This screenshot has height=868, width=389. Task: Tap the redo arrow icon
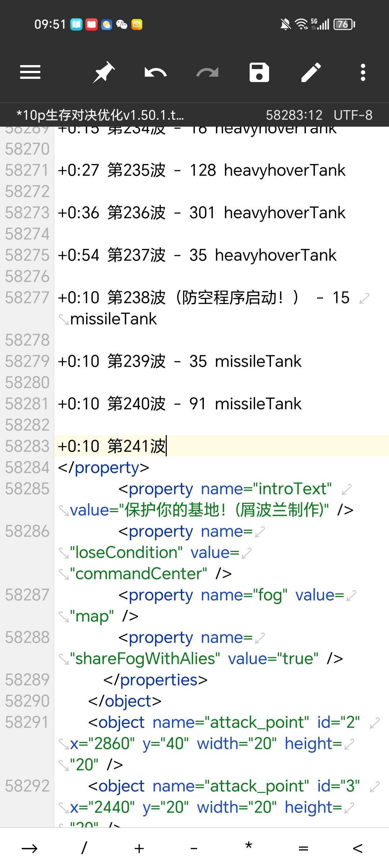point(207,72)
